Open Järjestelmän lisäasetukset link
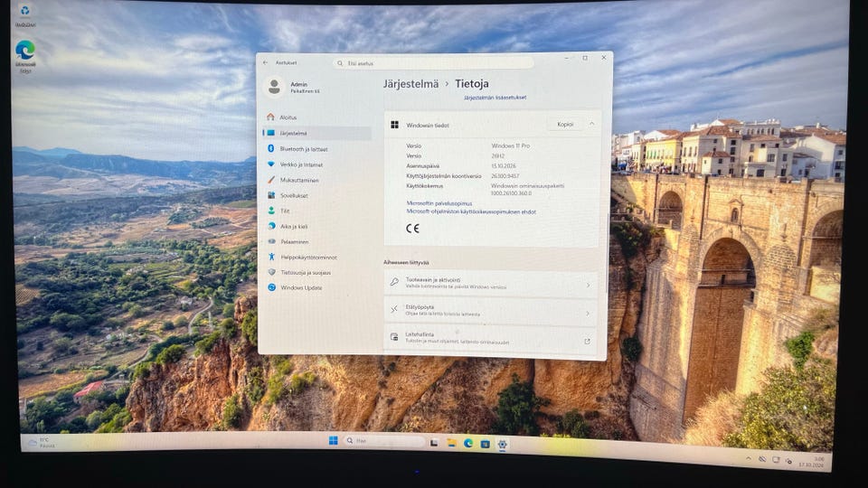This screenshot has width=868, height=488. (x=495, y=98)
